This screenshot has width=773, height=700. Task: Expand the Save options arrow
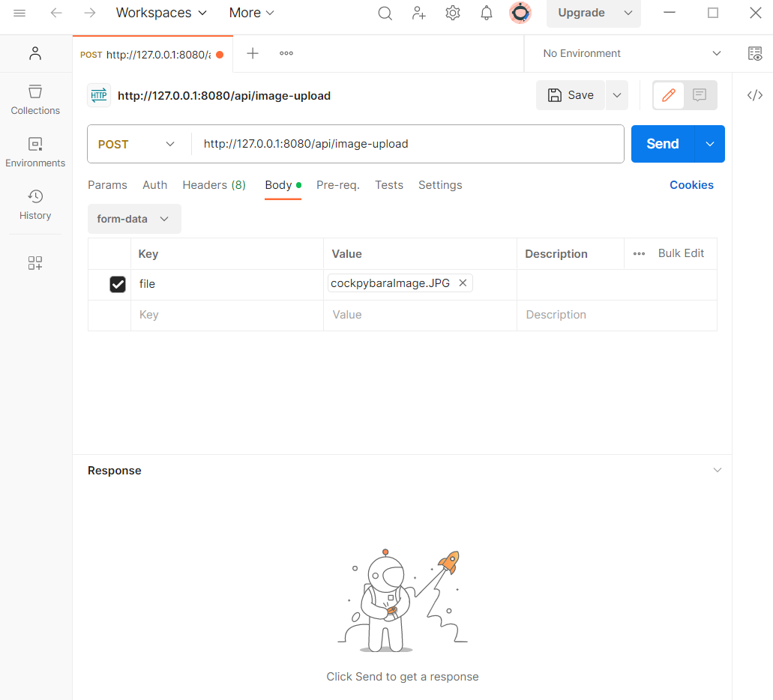pyautogui.click(x=617, y=95)
